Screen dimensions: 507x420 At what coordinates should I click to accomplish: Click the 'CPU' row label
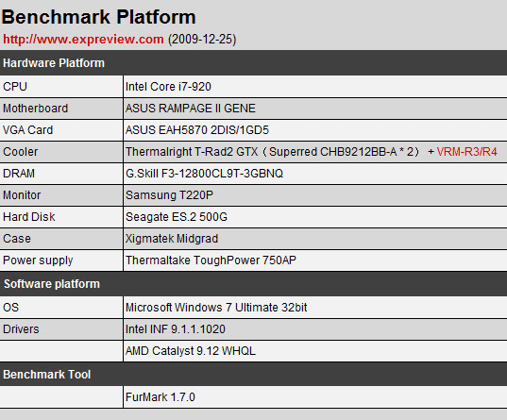pos(15,87)
